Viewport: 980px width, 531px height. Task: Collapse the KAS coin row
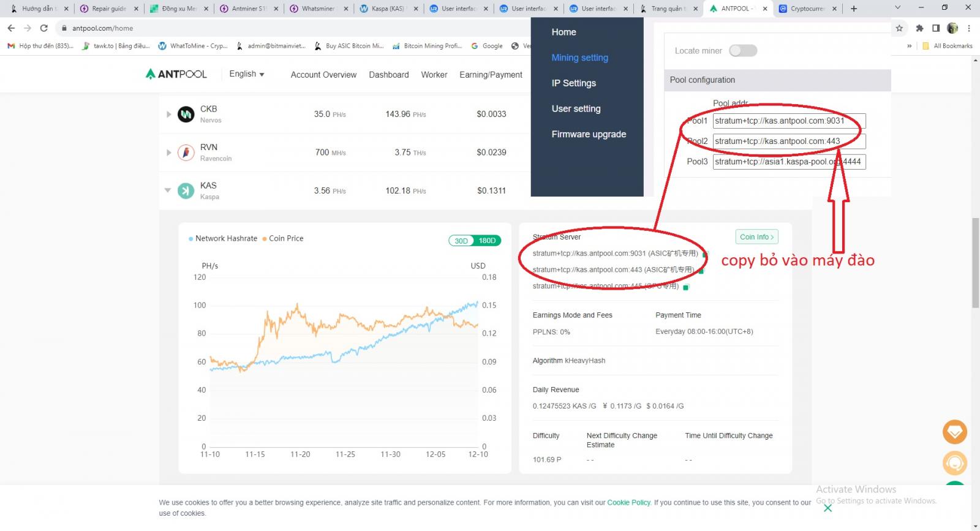point(168,190)
